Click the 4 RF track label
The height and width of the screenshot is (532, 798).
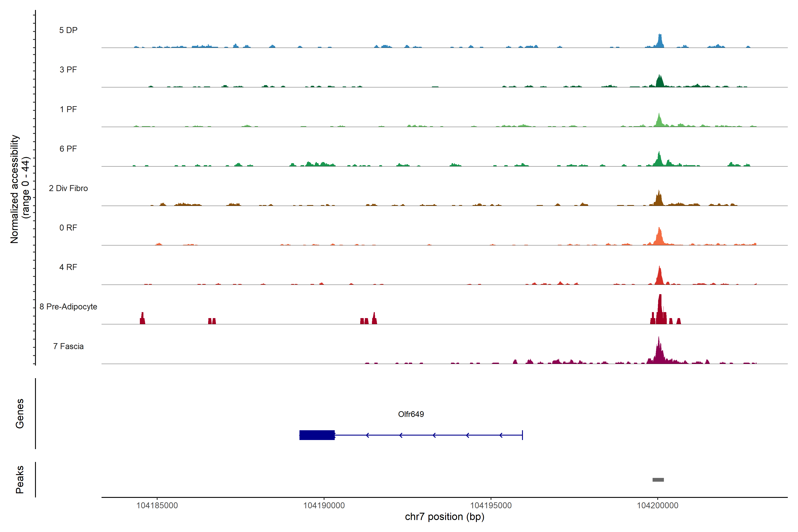pos(68,267)
